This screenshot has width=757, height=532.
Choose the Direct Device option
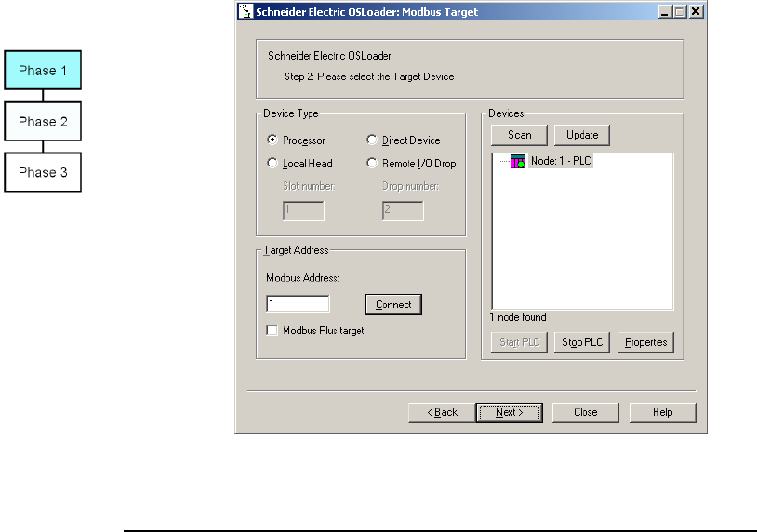(x=371, y=140)
